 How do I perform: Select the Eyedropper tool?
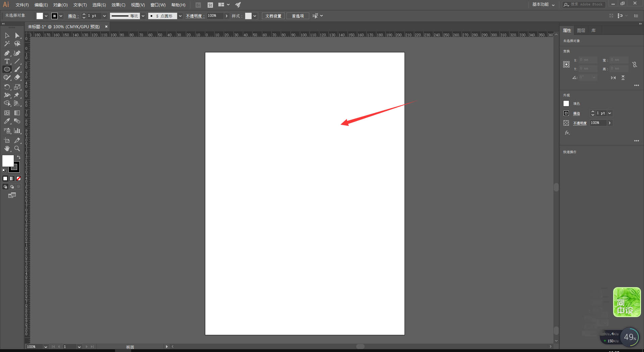click(x=7, y=121)
